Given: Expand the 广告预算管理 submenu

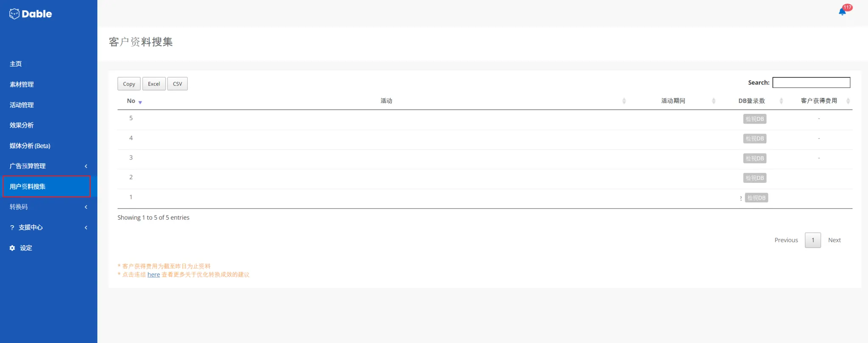Looking at the screenshot, I should (86, 166).
